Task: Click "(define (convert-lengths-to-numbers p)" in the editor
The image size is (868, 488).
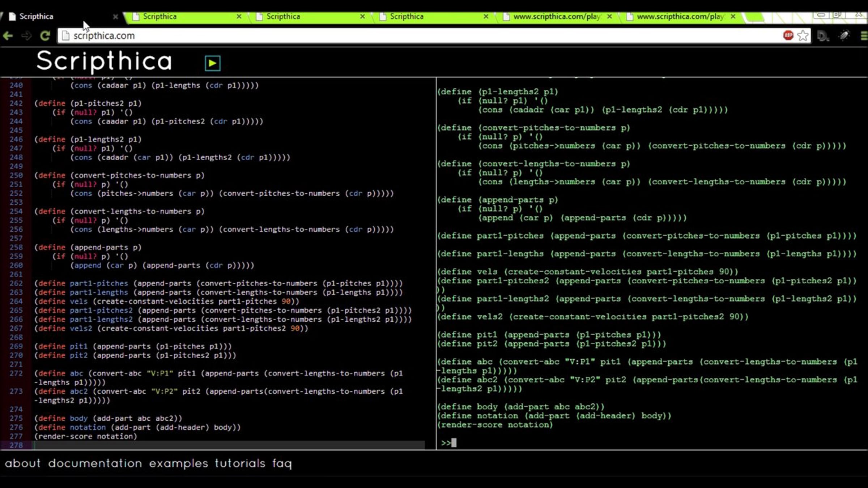Action: point(119,211)
